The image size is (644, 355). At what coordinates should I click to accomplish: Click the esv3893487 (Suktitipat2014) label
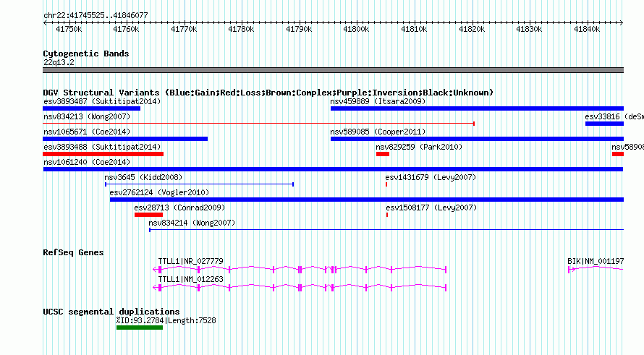pos(102,101)
